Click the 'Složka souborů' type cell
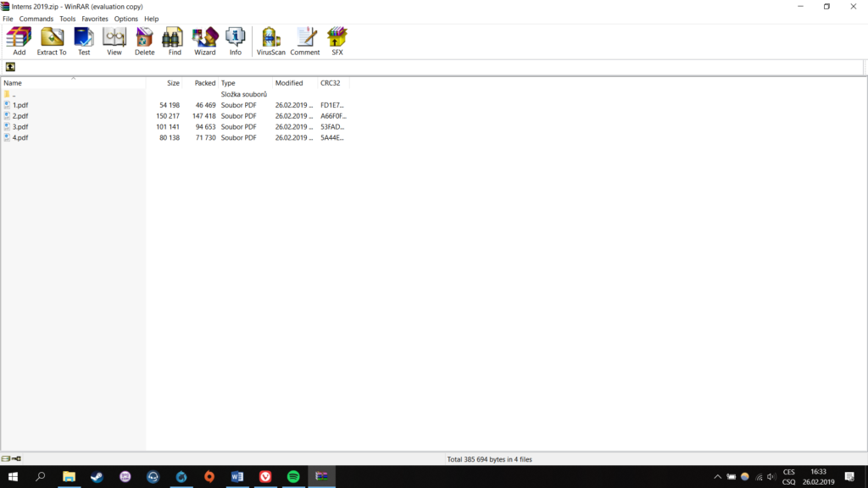Viewport: 868px width, 488px height. (243, 94)
